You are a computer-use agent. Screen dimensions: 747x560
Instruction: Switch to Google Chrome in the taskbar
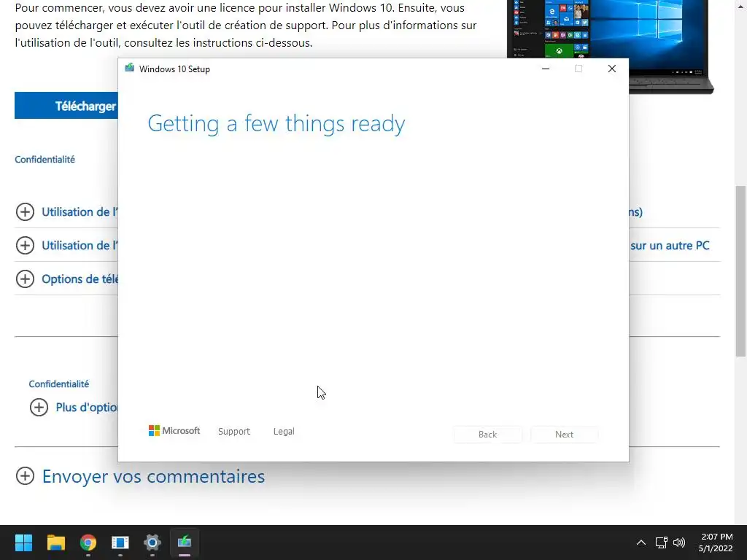point(88,542)
